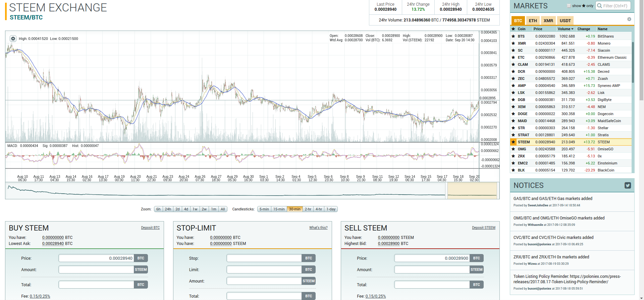Click the Lowest Ask 0.00028940 value
This screenshot has width=644, height=300.
53,244
